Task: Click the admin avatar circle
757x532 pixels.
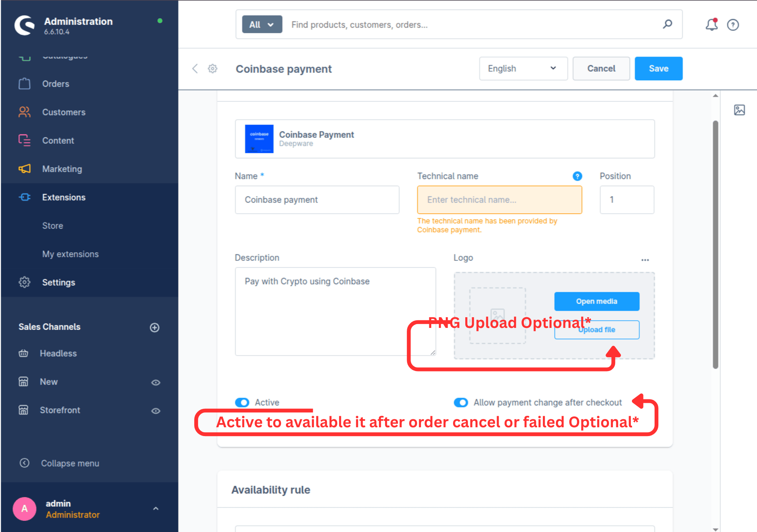Action: coord(24,509)
